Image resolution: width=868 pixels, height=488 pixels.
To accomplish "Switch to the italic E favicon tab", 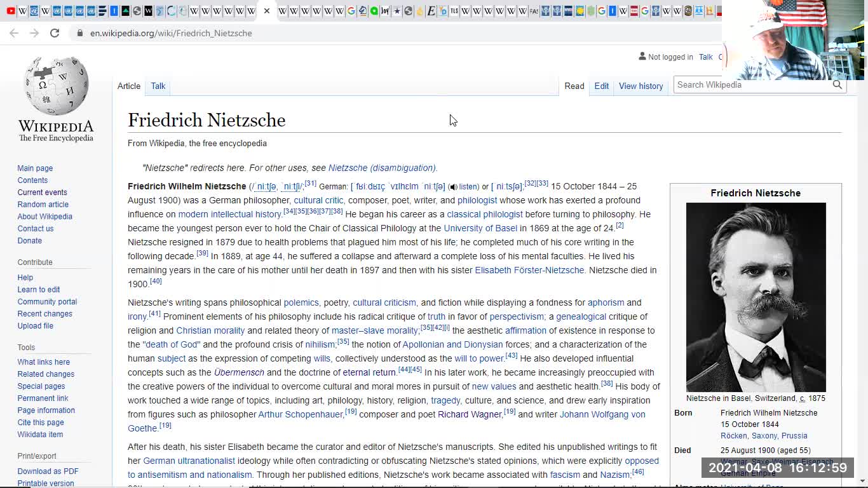I will 431,11.
